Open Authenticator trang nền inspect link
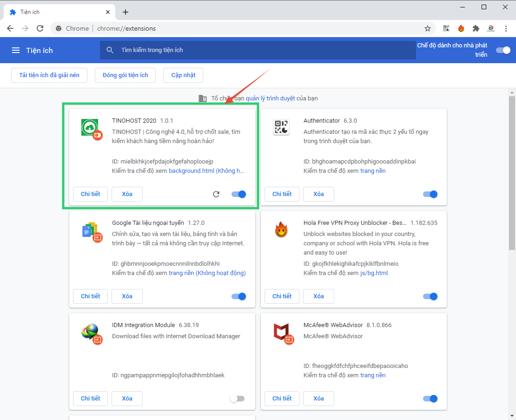516x420 pixels. [373, 171]
